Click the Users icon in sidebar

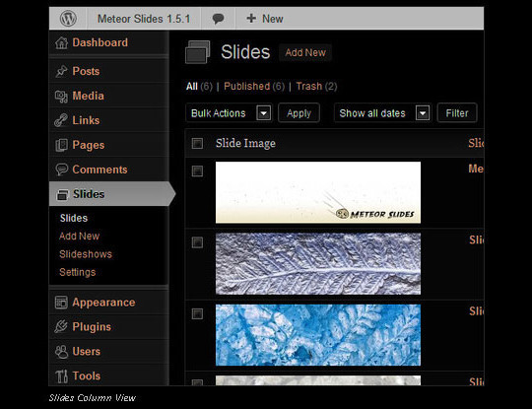point(61,352)
